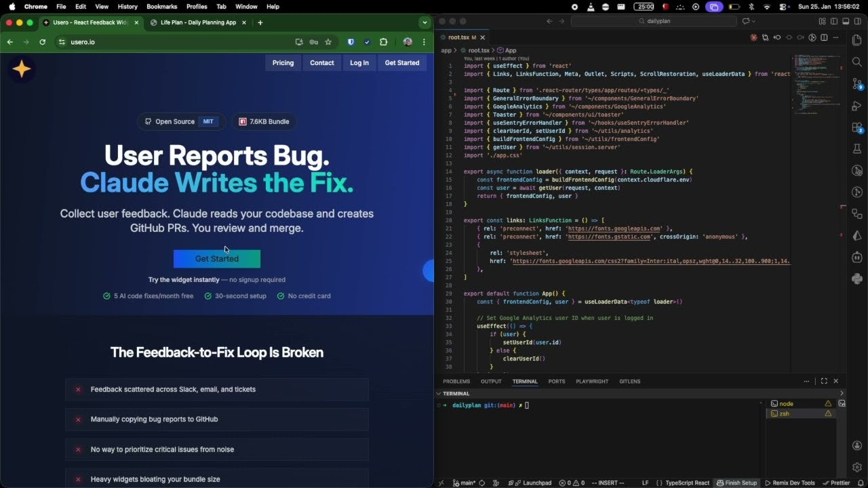
Task: Open the Chrome profile avatar
Action: (x=408, y=42)
